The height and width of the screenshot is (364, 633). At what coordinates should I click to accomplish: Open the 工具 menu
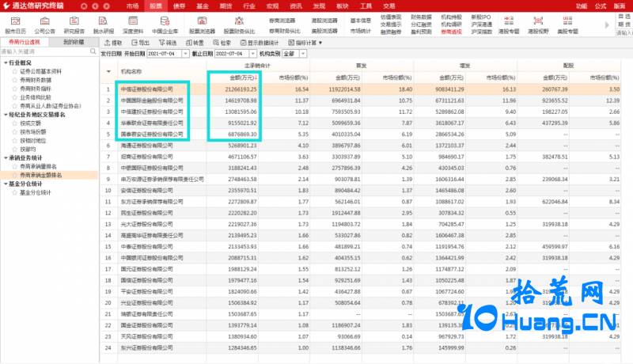[366, 6]
